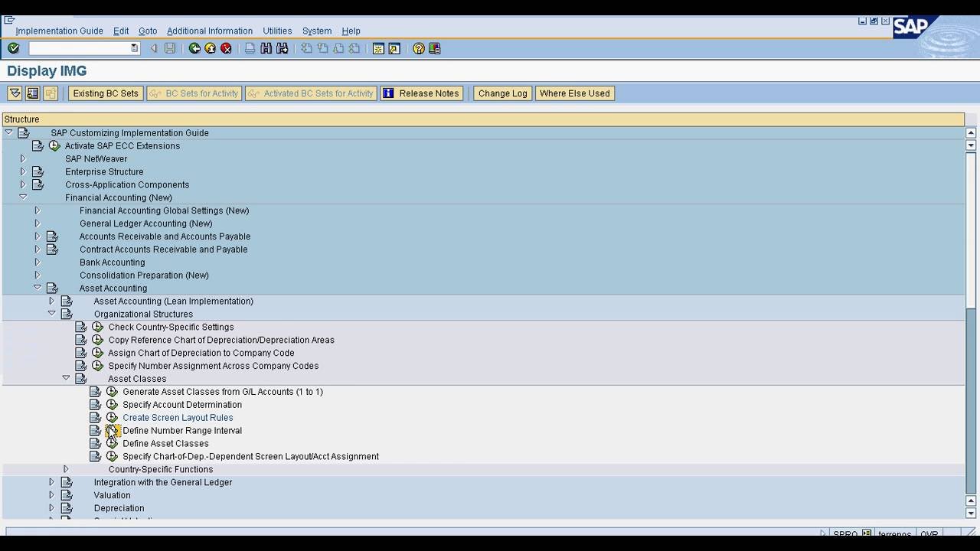Viewport: 980px width, 551px height.
Task: Expand the SAP NetWeaver node
Action: pos(23,158)
